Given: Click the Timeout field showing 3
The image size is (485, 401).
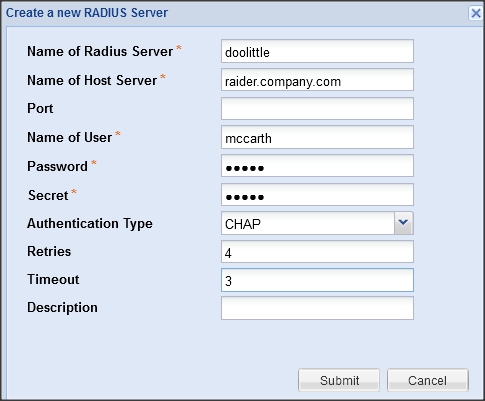Looking at the screenshot, I should point(317,280).
